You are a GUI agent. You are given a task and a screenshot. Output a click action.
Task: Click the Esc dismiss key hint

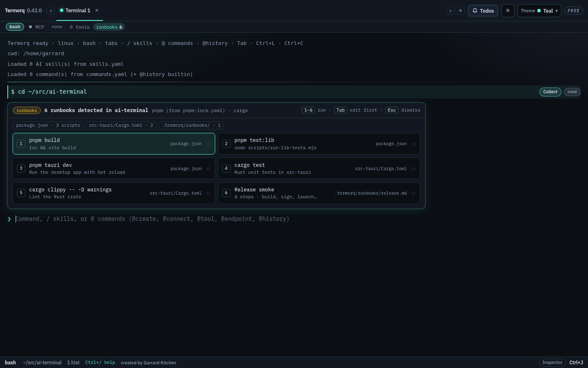pyautogui.click(x=403, y=110)
